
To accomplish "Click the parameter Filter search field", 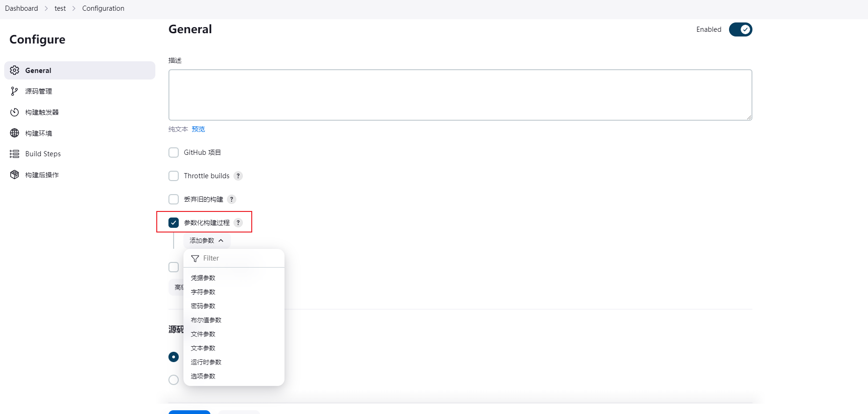I will [x=234, y=258].
